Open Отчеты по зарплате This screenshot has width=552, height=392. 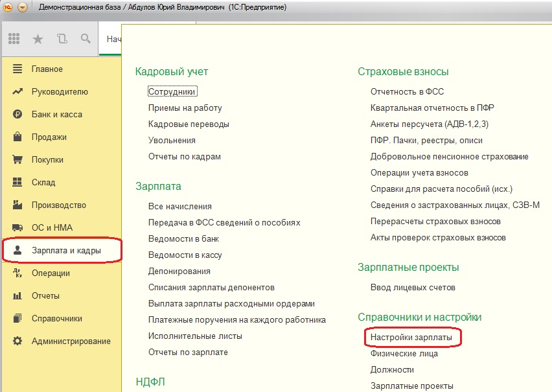coord(188,352)
